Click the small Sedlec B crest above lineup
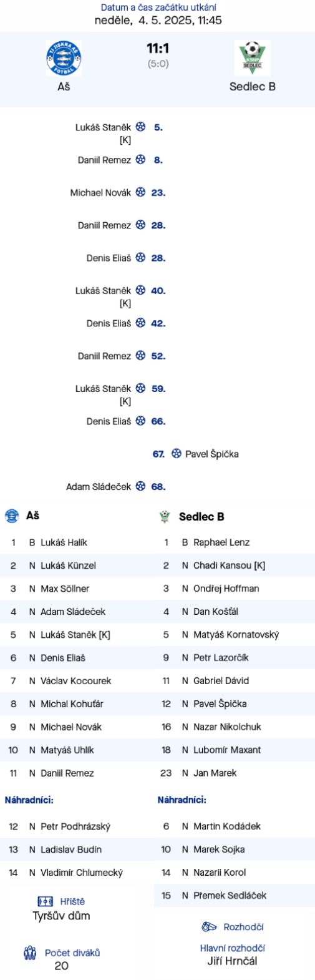 pyautogui.click(x=165, y=516)
